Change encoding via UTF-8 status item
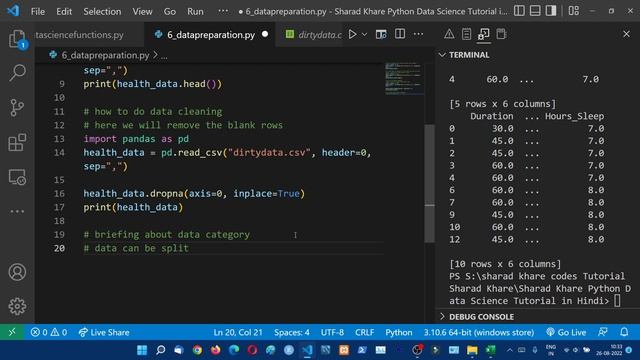640x360 pixels. coord(332,332)
